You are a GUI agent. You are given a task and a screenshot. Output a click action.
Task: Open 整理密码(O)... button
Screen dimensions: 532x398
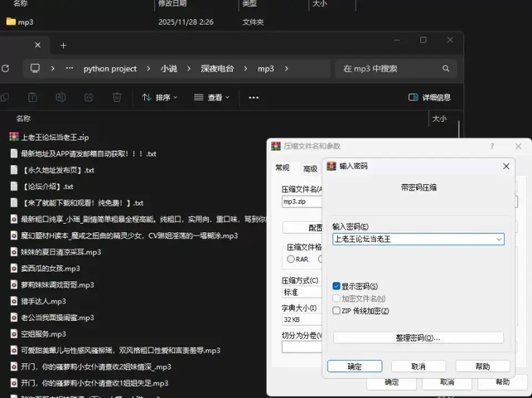[x=418, y=338]
